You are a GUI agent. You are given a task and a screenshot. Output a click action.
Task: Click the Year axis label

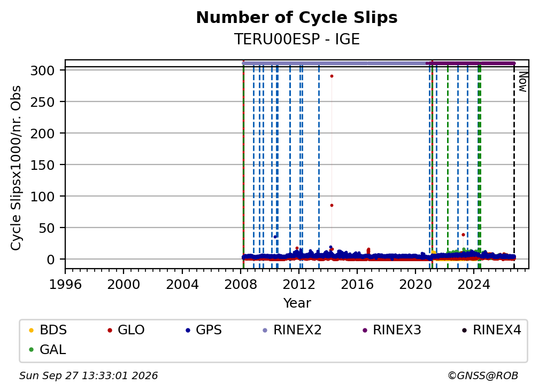(x=297, y=303)
